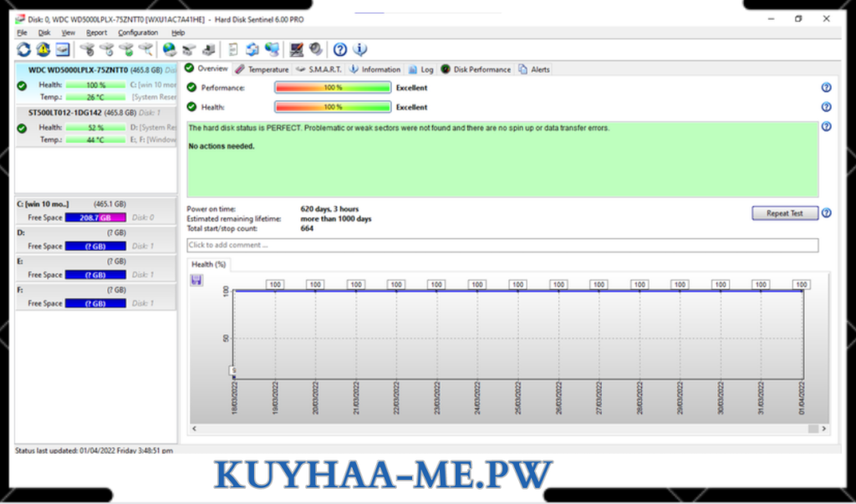Image resolution: width=856 pixels, height=504 pixels.
Task: Click the help icon beside status text box
Action: pos(827,127)
